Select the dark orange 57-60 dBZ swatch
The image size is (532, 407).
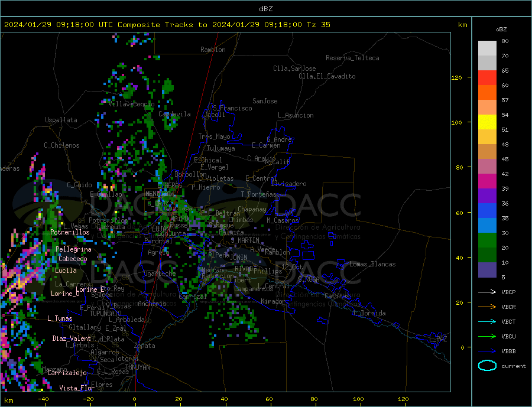pyautogui.click(x=487, y=93)
